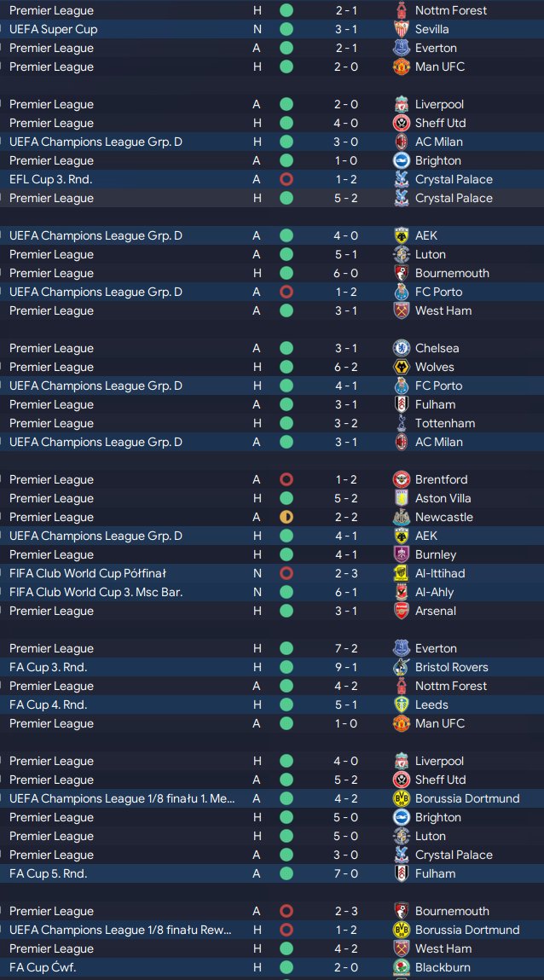Image resolution: width=544 pixels, height=980 pixels.
Task: Click the 2 - 3 result against Al-Ittihad
Action: pos(346,573)
